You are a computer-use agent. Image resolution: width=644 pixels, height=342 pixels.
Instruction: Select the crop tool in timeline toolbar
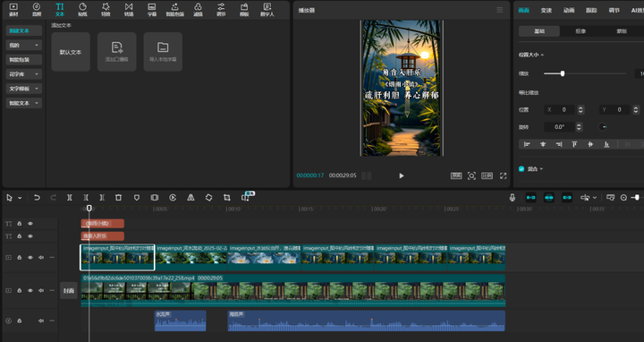click(x=226, y=198)
